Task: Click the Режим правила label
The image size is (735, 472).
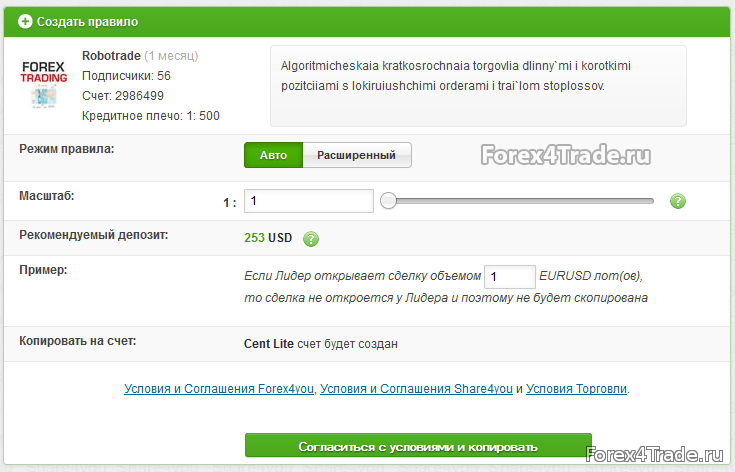Action: (67, 149)
